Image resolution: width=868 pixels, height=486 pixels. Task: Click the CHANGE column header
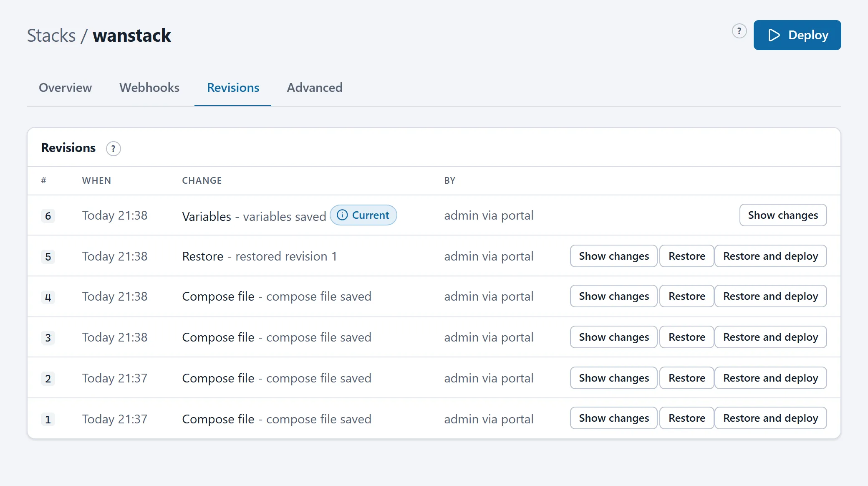click(202, 180)
